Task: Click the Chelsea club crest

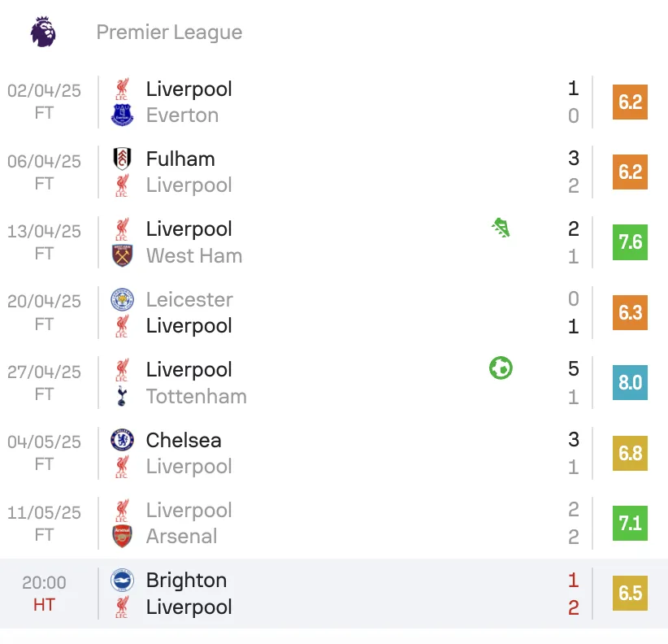Action: tap(122, 440)
